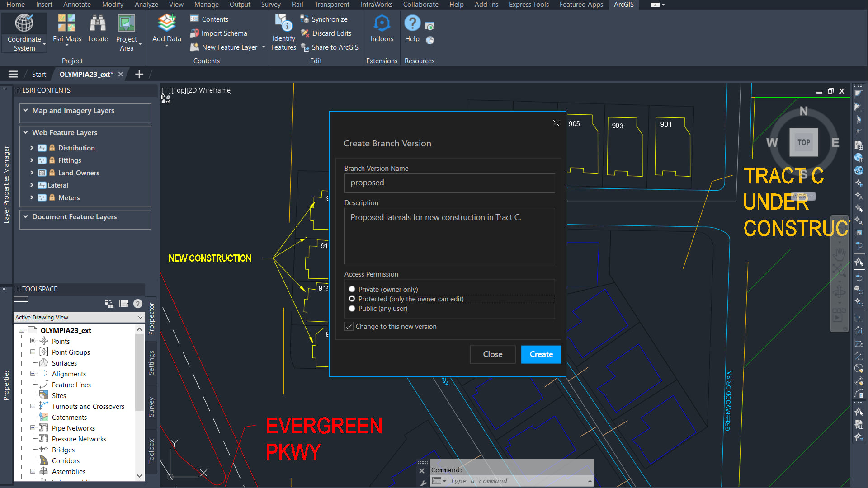Viewport: 868px width, 488px height.
Task: Choose Public (any user) permission
Action: coord(352,308)
